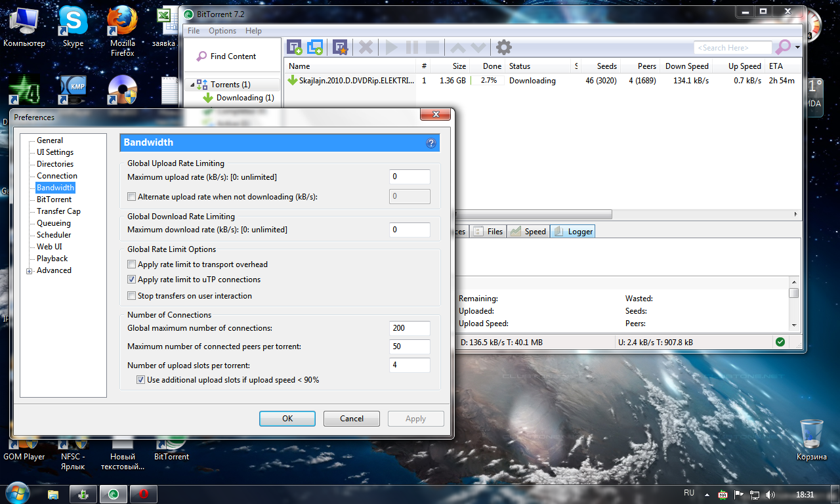Screen dimensions: 840x504
Task: Close the Preferences dialog with X
Action: [435, 115]
